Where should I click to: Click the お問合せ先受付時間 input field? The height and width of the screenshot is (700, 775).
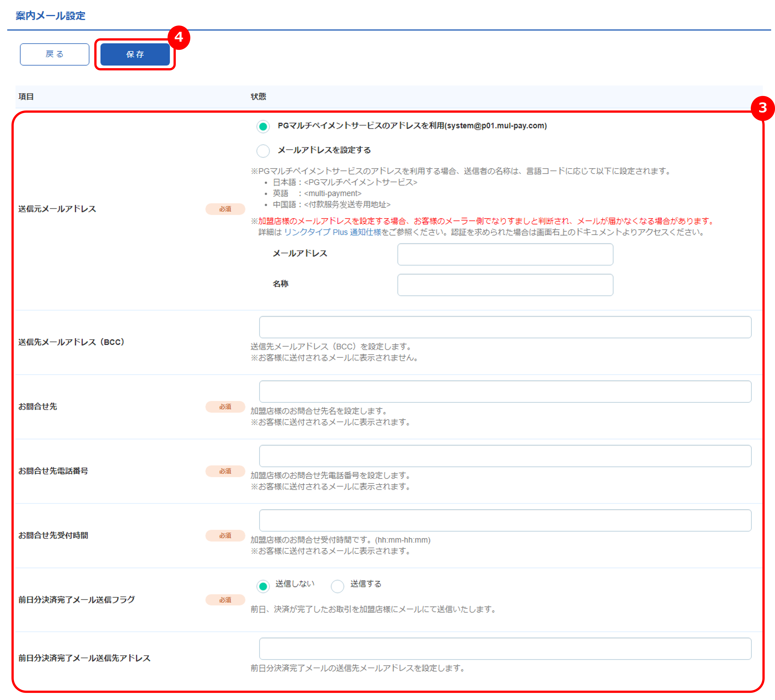tap(505, 520)
